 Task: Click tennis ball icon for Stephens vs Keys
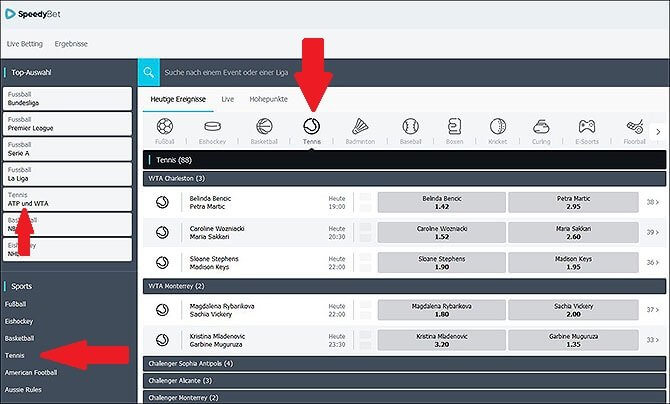[x=162, y=262]
